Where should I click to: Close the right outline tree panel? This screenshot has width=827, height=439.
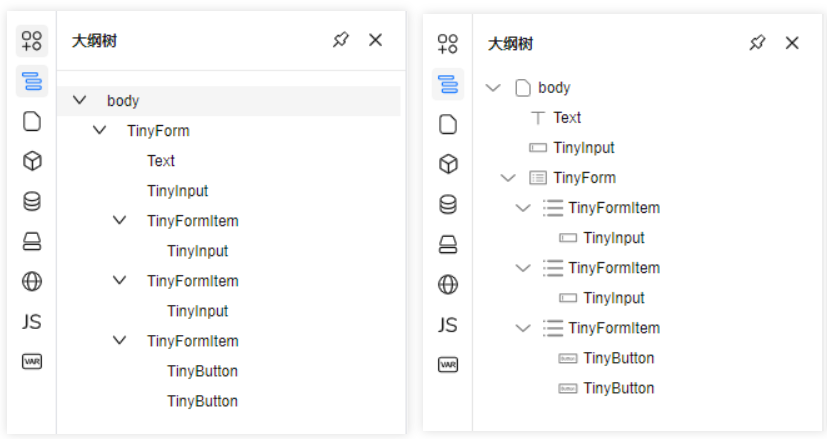[x=792, y=43]
